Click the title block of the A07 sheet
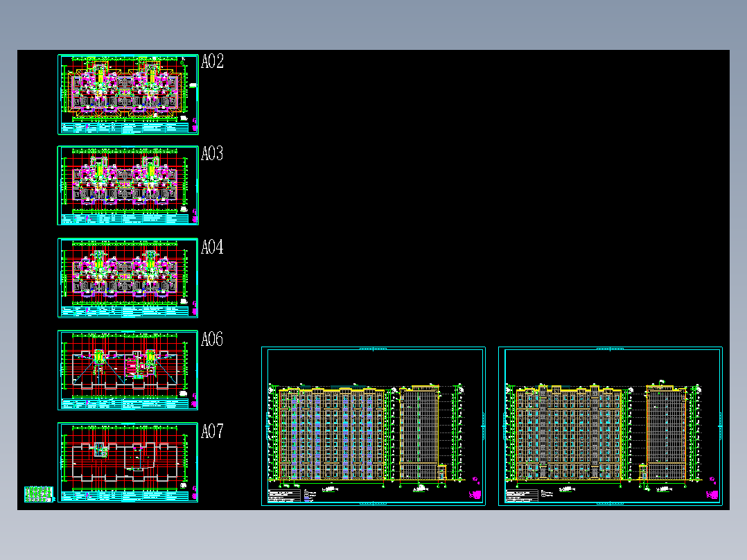The height and width of the screenshot is (560, 747). [x=125, y=496]
